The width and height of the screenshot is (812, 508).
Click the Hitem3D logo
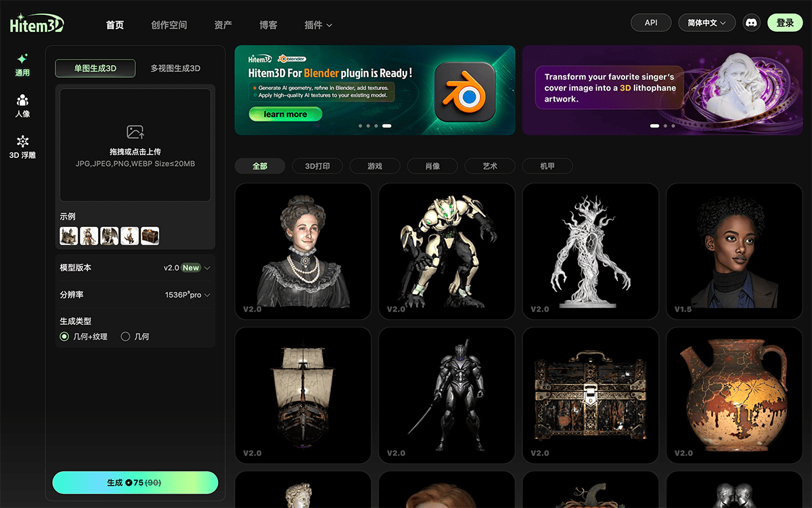37,24
